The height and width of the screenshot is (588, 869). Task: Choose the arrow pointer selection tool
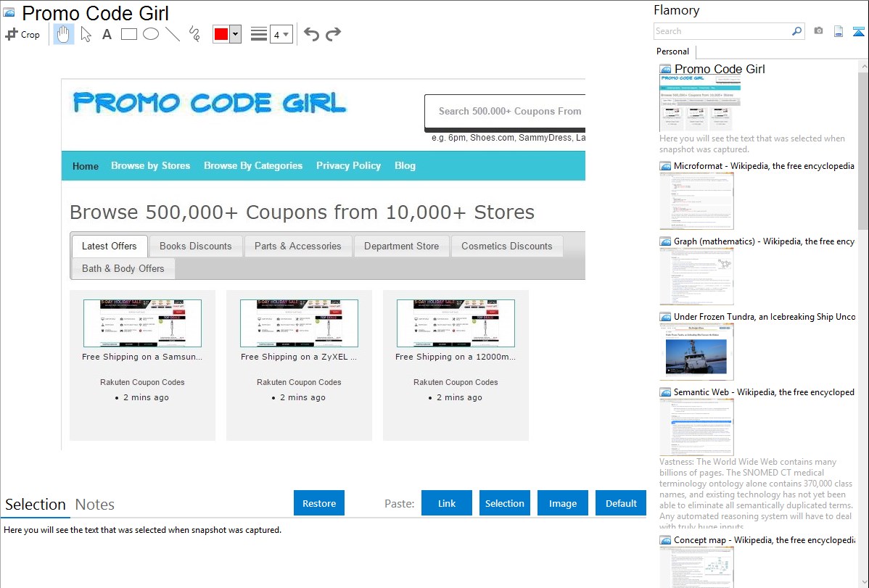pyautogui.click(x=86, y=34)
